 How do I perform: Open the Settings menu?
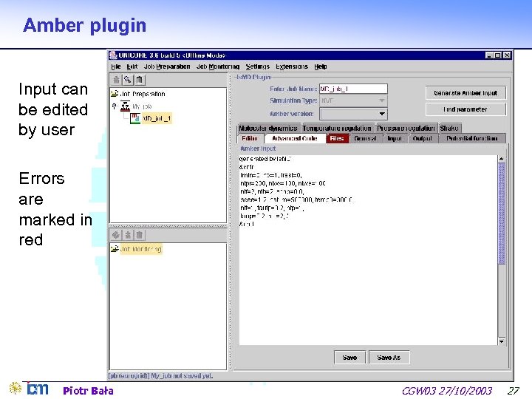258,66
